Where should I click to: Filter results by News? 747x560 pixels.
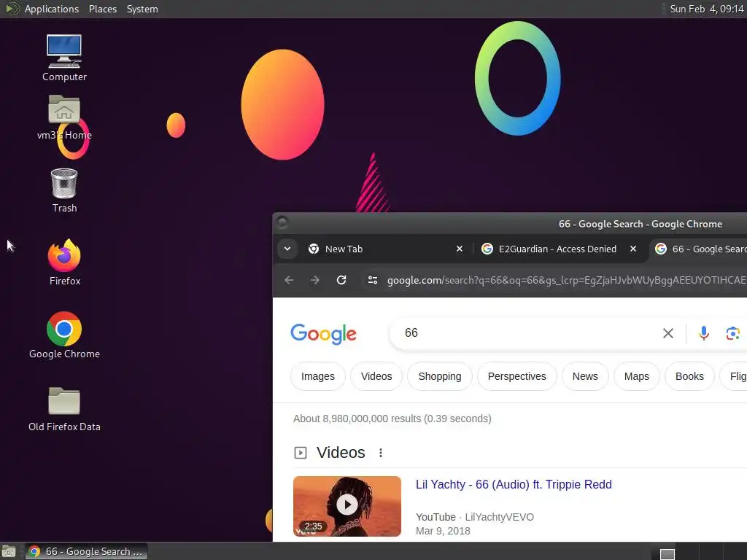tap(585, 376)
